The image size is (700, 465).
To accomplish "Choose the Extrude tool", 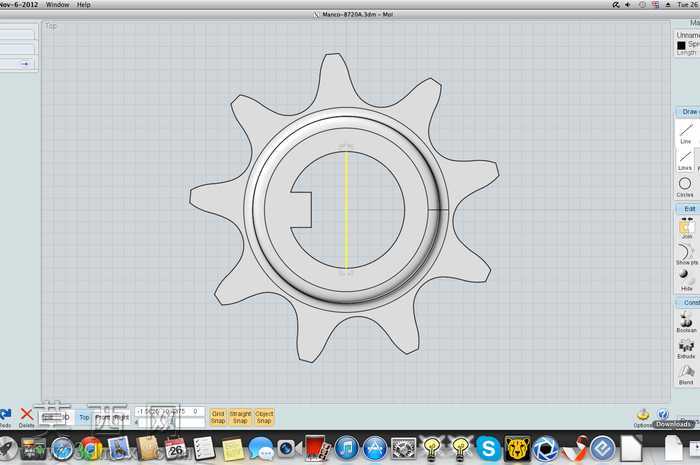I will (686, 349).
